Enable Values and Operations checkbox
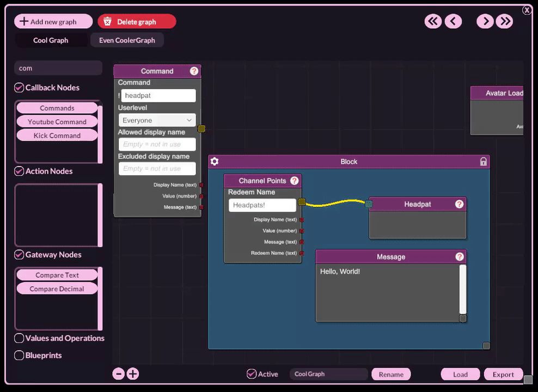Screen dimensions: 538x392 (19, 338)
